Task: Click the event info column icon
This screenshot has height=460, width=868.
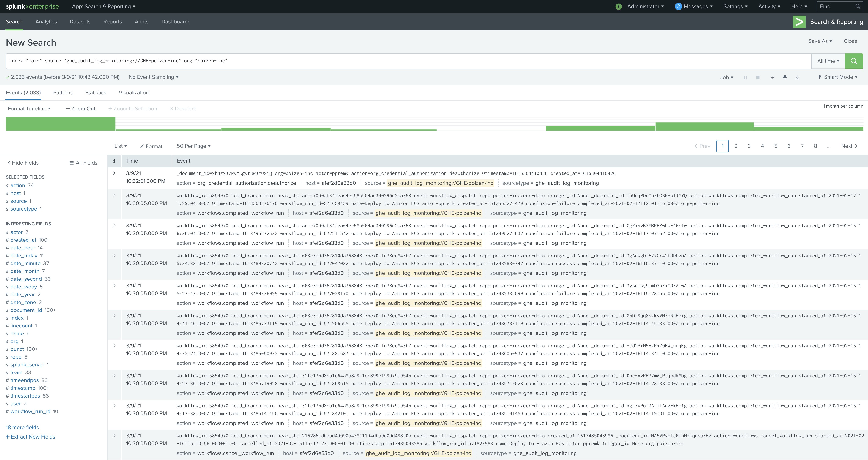Action: point(114,161)
